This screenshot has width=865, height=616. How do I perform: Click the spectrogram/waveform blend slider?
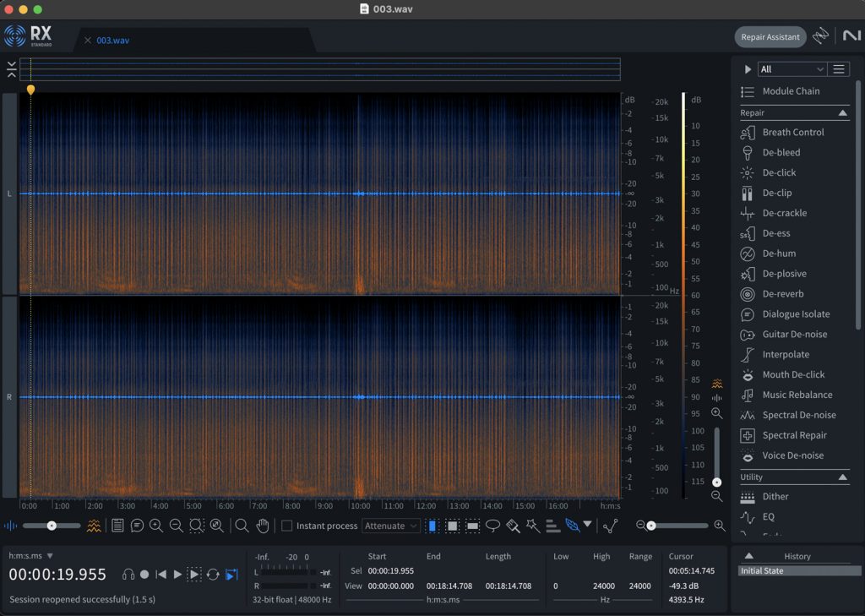pyautogui.click(x=52, y=526)
